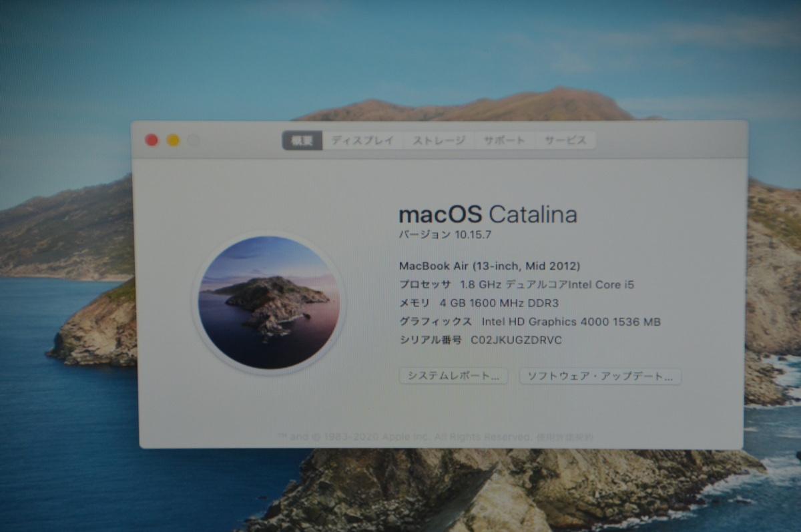This screenshot has width=801, height=532.
Task: Click the 使用許諾契約 license link
Action: (563, 437)
